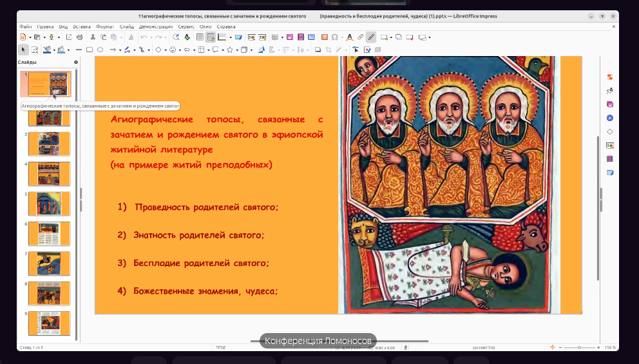Open the Вставка menu
The image size is (639, 364).
pyautogui.click(x=82, y=26)
